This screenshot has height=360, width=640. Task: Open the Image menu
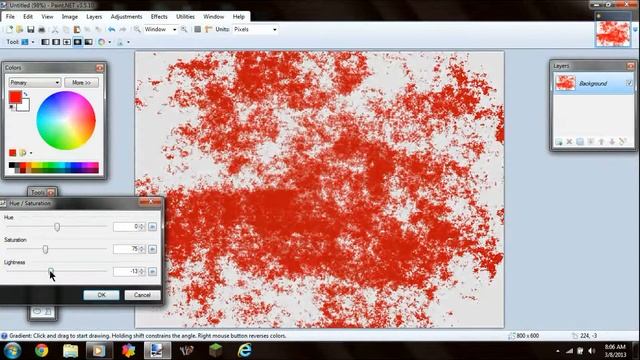(70, 17)
